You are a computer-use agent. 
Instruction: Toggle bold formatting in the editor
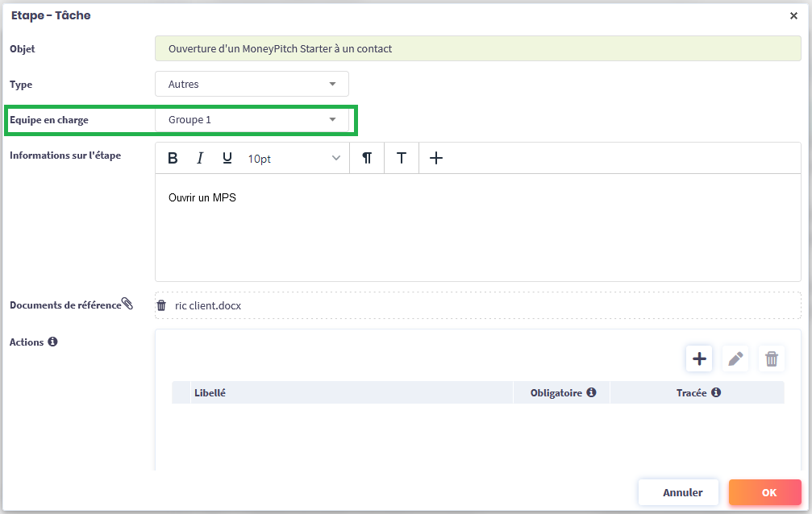click(x=173, y=159)
